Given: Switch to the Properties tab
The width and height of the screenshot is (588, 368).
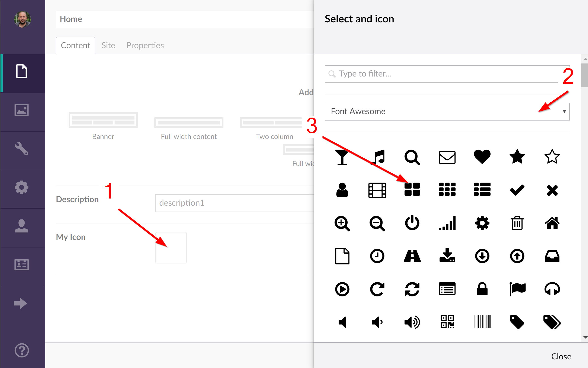Looking at the screenshot, I should click(145, 45).
